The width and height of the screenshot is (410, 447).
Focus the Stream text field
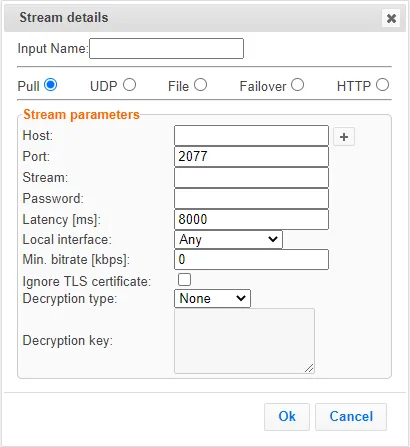pos(251,177)
